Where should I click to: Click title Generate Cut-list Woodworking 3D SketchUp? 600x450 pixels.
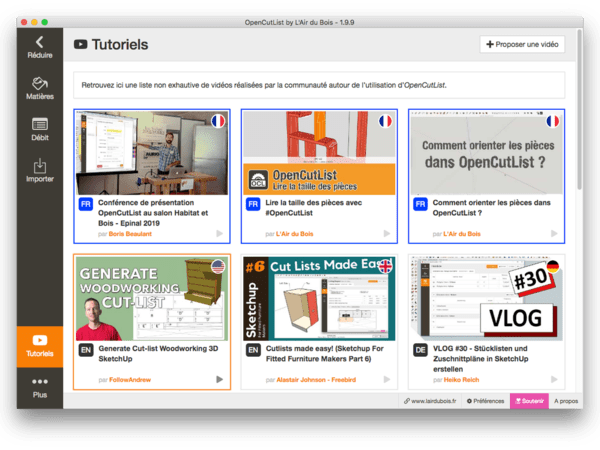click(158, 354)
